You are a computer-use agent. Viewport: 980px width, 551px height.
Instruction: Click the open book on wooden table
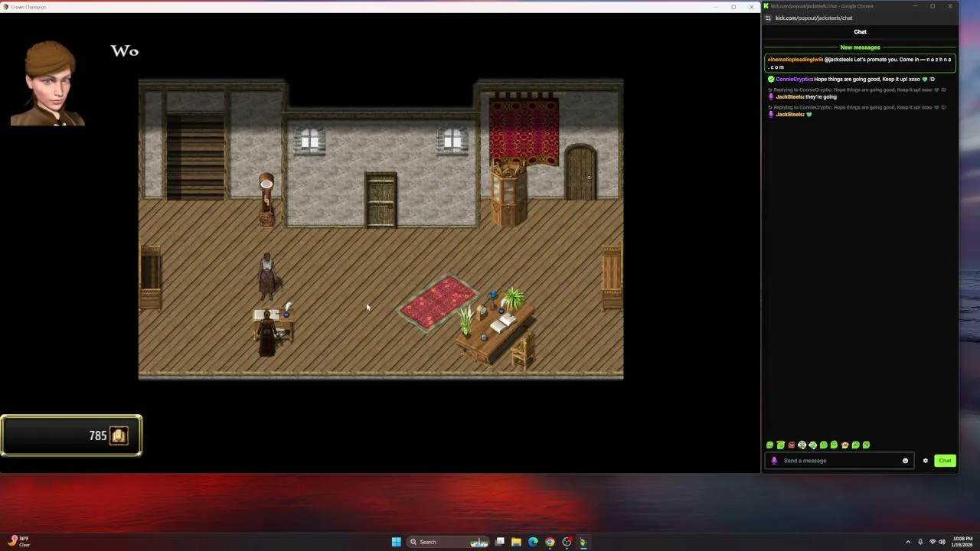coord(502,324)
